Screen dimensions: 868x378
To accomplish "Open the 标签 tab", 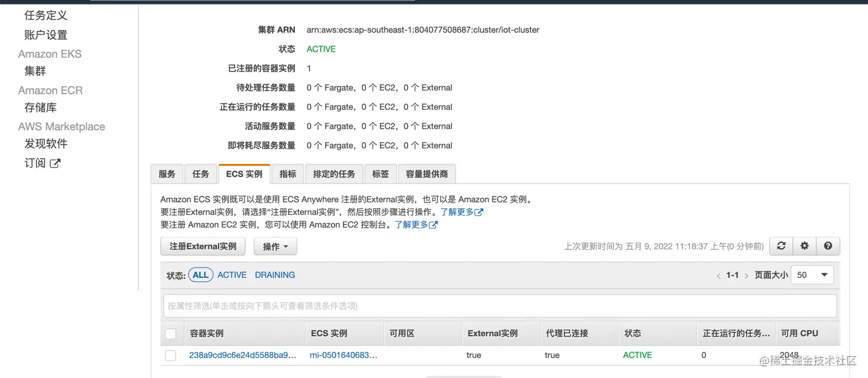I will (381, 174).
